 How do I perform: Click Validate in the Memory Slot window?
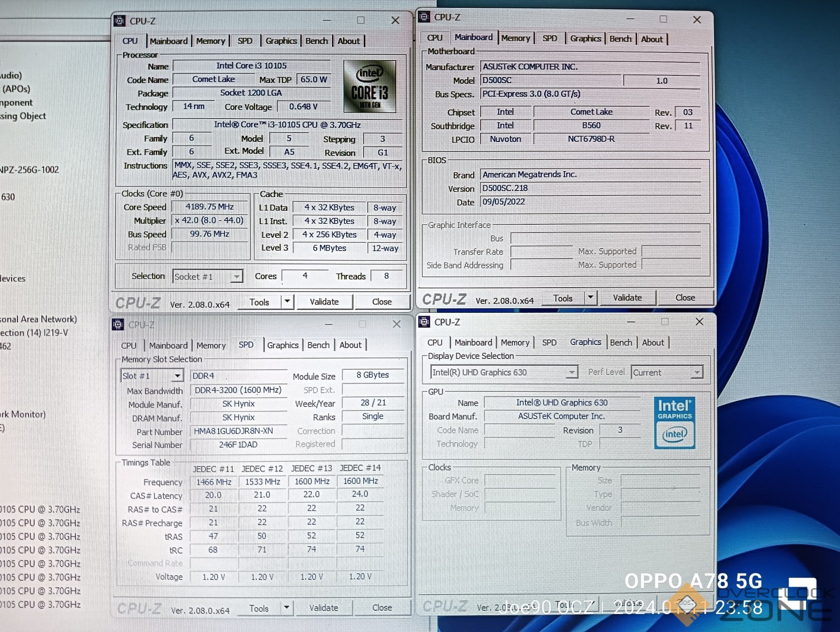(x=324, y=608)
